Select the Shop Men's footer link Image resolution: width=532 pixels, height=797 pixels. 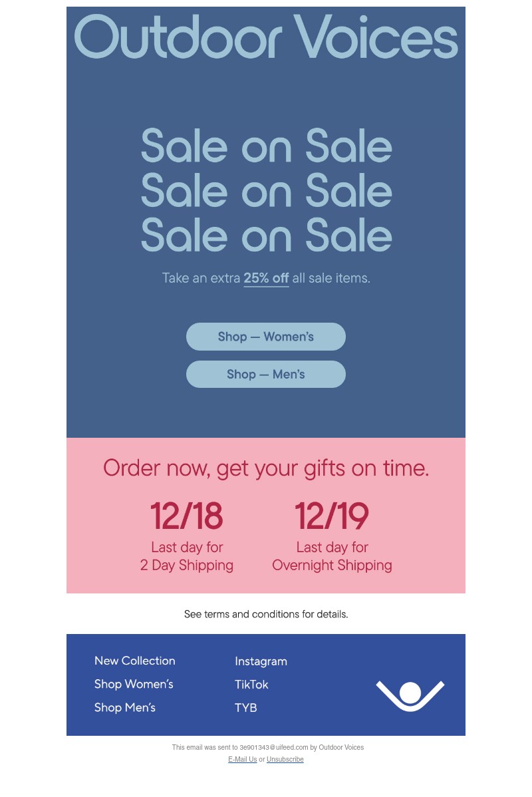point(125,708)
